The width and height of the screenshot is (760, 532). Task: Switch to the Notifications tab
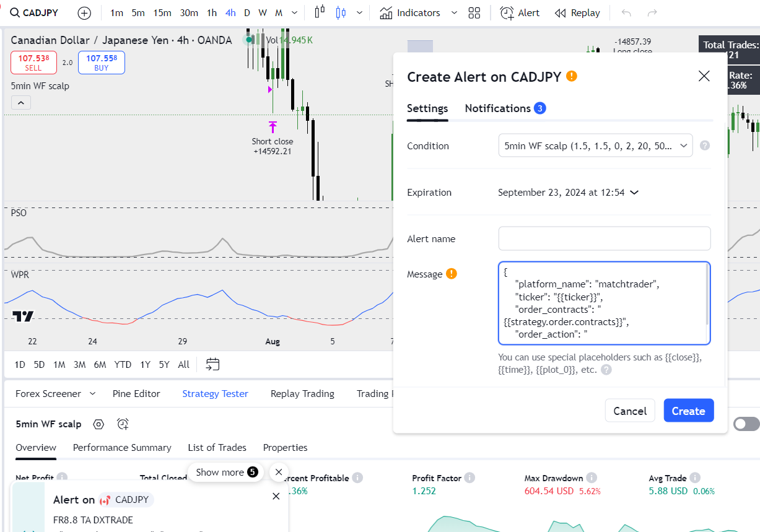505,108
